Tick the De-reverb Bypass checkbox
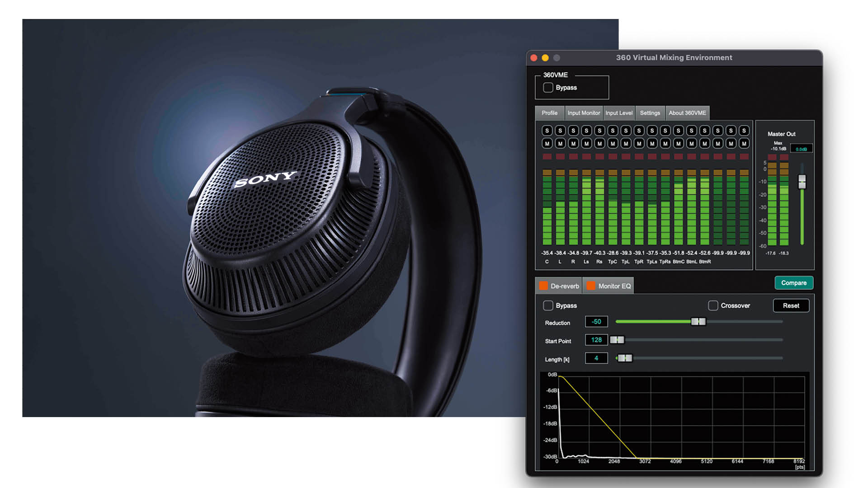This screenshot has width=868, height=488. pyautogui.click(x=548, y=306)
